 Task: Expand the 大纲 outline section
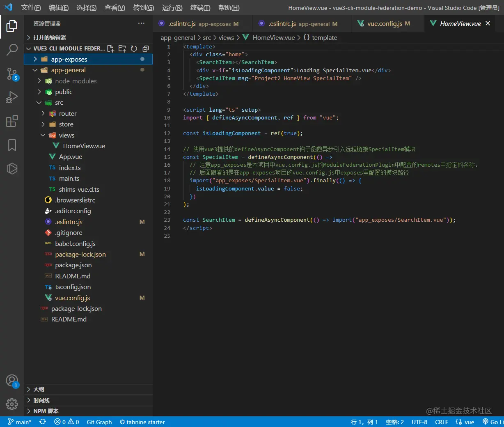click(88, 389)
